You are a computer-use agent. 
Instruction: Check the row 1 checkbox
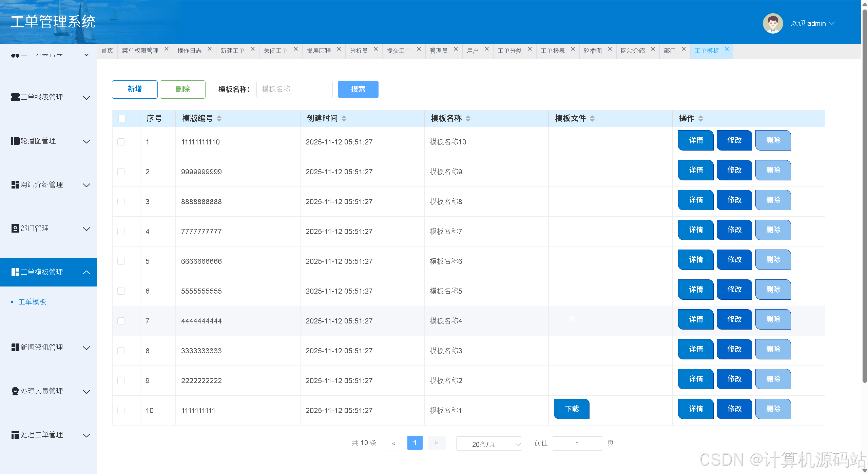[x=121, y=142]
